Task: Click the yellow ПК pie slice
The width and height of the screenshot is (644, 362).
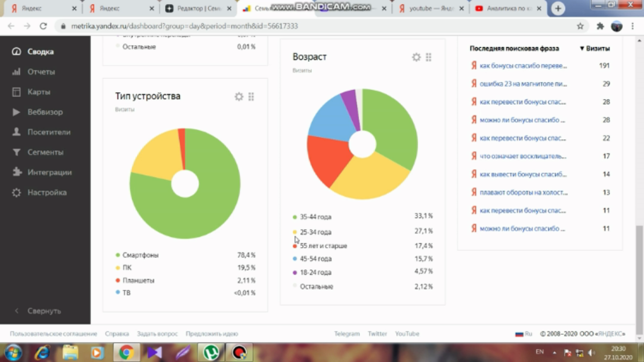Action: coord(158,156)
